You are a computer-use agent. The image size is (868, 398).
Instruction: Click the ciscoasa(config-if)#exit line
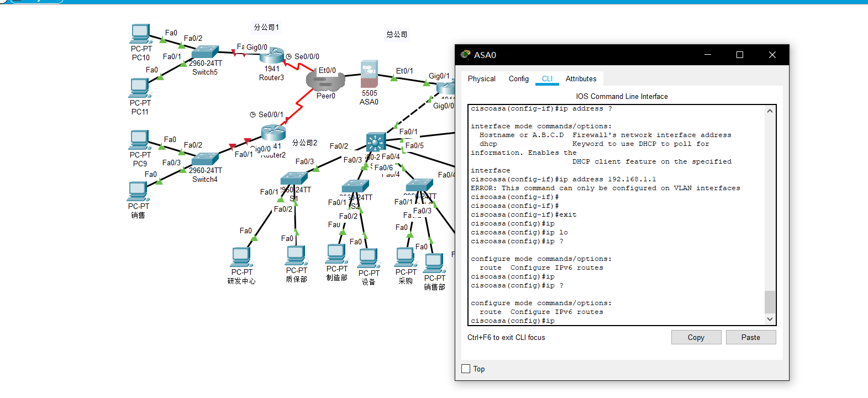[x=524, y=215]
